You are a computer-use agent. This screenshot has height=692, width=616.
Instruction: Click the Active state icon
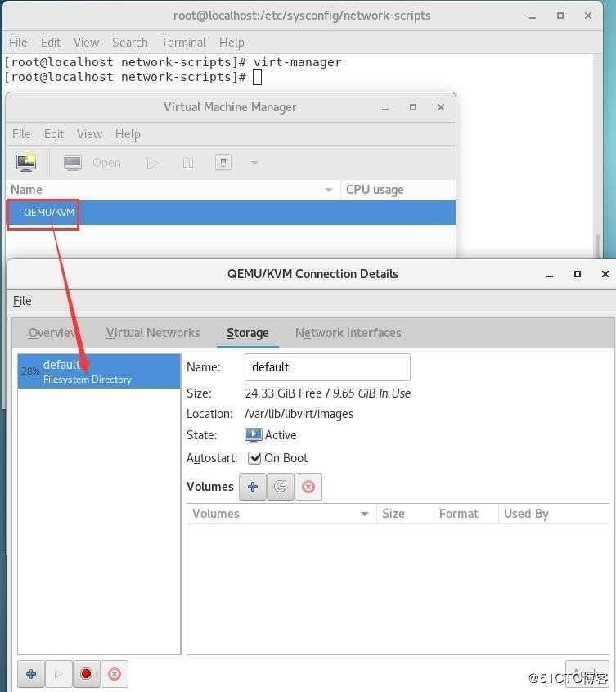(254, 435)
